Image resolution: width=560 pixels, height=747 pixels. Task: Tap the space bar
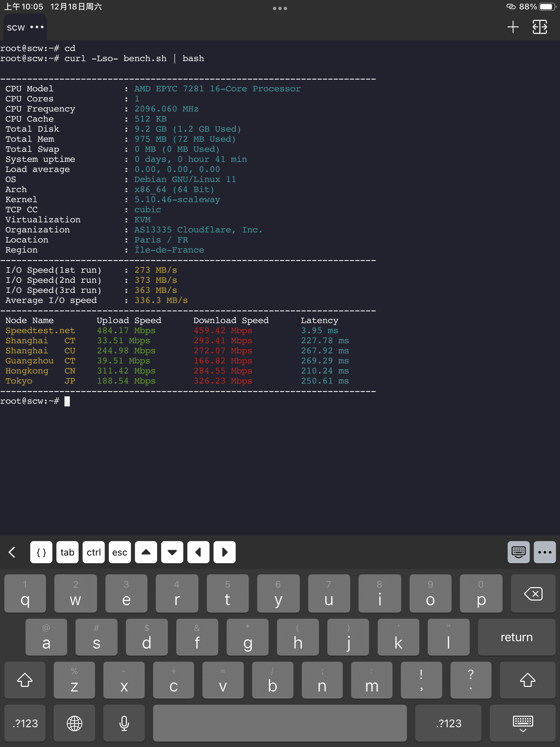pyautogui.click(x=280, y=723)
